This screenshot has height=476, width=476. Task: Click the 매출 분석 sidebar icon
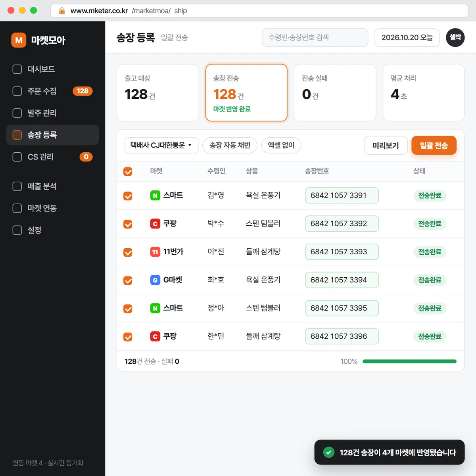click(17, 186)
